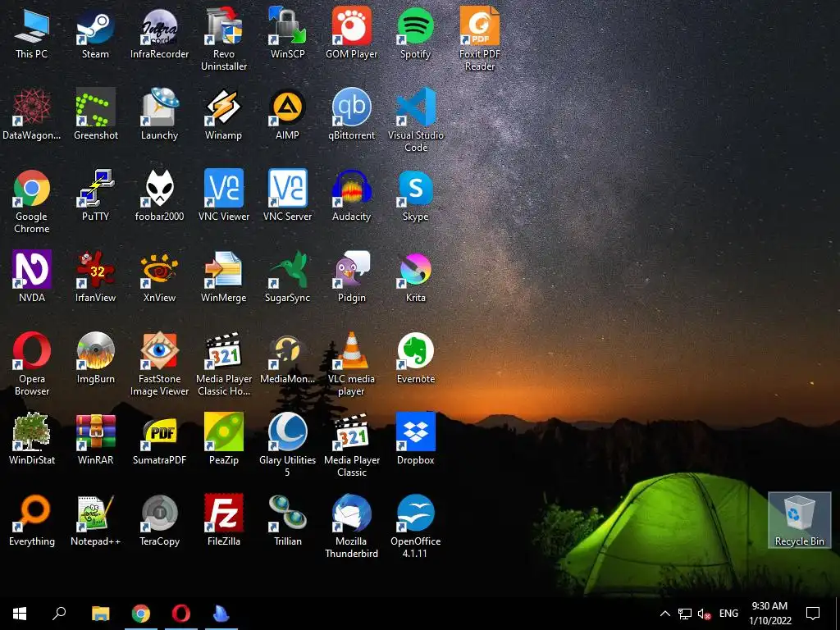
Task: Open the Windows Start menu
Action: point(20,614)
